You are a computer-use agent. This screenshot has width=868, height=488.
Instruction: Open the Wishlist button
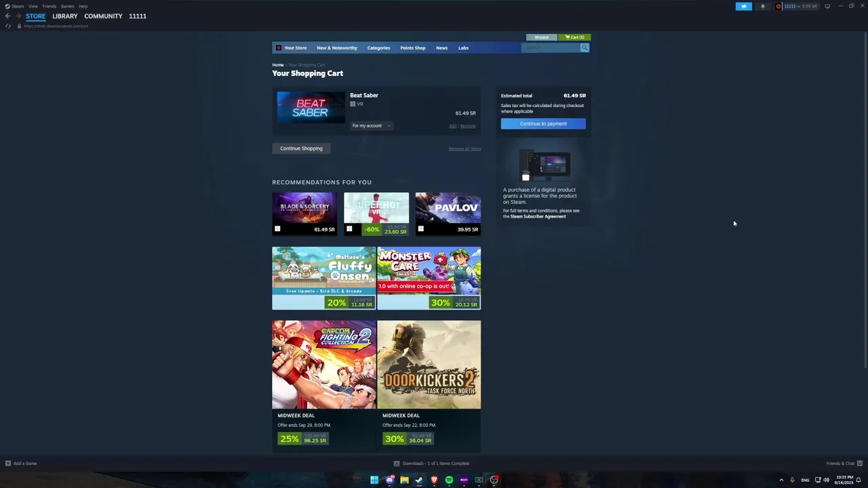click(x=541, y=37)
